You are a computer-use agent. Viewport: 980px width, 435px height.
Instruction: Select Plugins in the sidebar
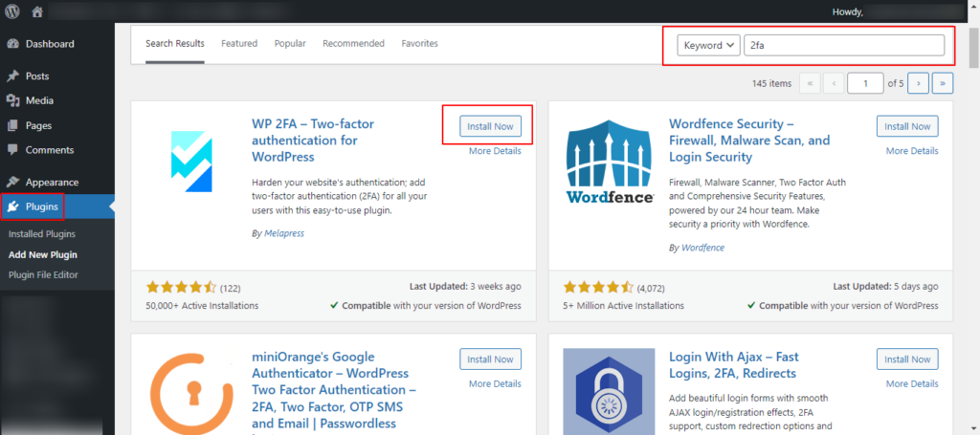(41, 207)
